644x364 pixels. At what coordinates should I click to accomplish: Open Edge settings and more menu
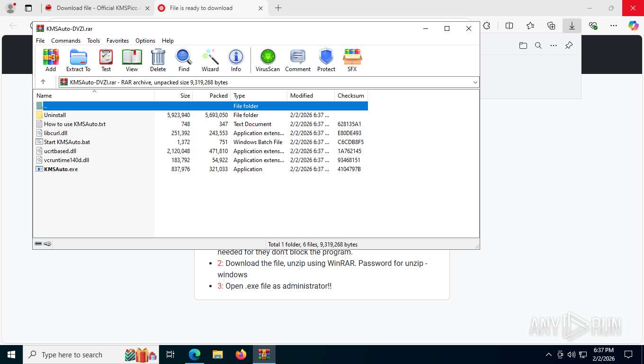coord(614,26)
